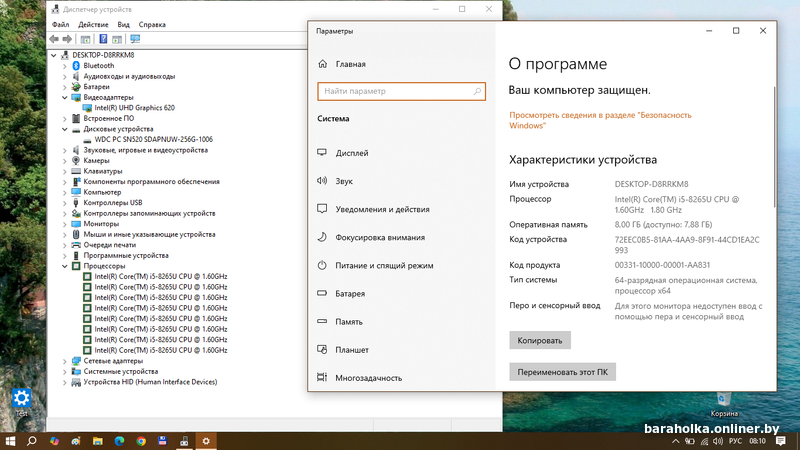Open the Test gear shortcut on desktop

point(21,402)
